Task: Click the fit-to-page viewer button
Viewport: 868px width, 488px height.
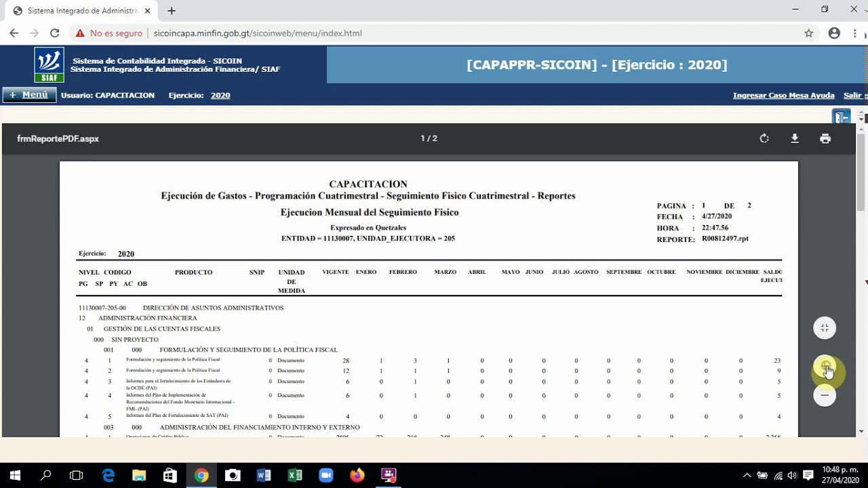Action: tap(825, 328)
